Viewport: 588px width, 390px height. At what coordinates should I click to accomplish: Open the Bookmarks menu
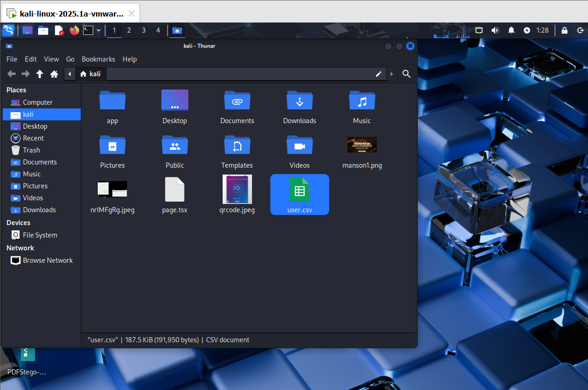(x=98, y=59)
